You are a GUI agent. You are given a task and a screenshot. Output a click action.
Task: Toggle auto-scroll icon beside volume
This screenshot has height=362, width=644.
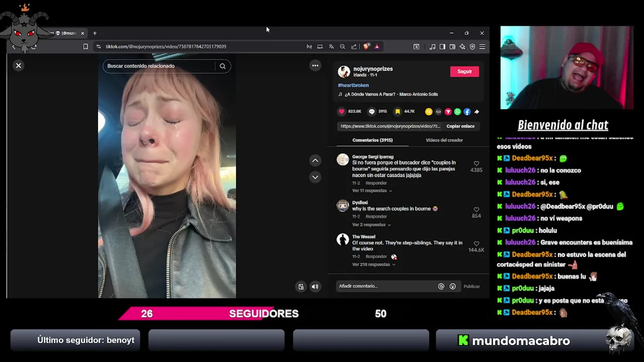[x=301, y=287]
